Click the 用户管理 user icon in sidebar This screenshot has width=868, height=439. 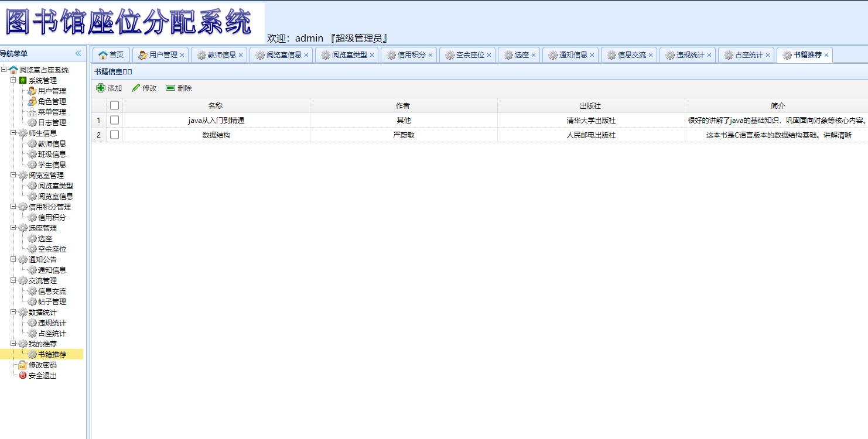[31, 91]
